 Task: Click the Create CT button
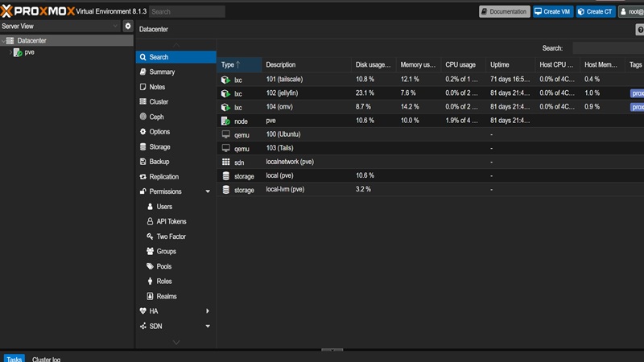tap(596, 11)
